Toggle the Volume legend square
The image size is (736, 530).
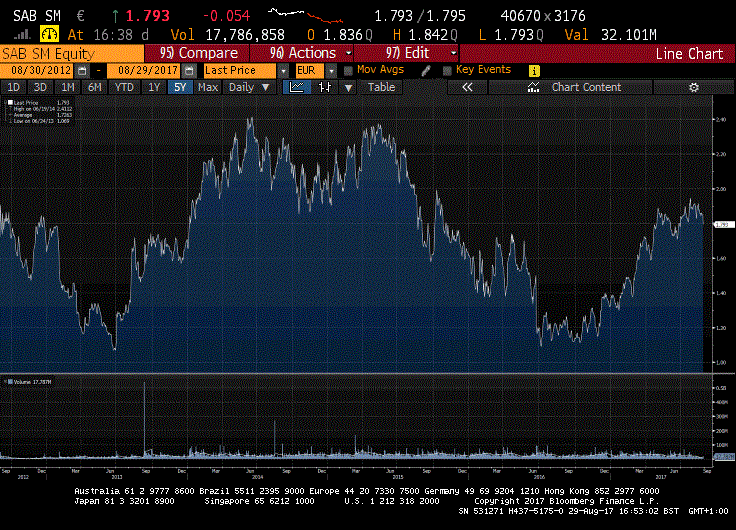(10, 382)
